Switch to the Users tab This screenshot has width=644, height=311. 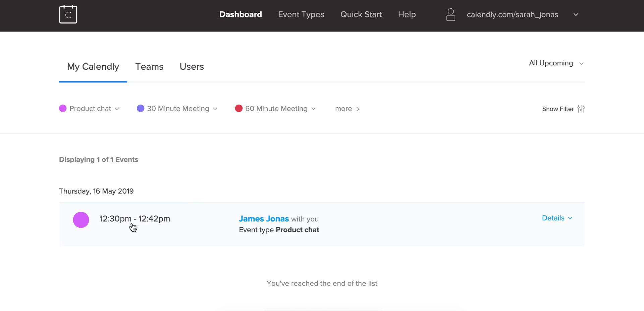coord(192,67)
